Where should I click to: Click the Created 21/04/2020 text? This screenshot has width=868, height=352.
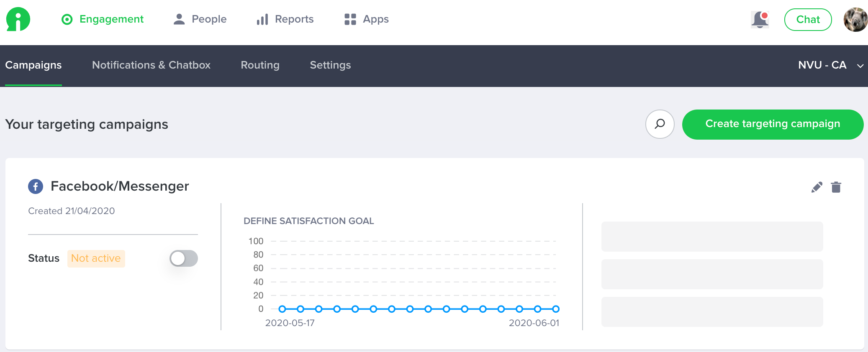coord(72,211)
